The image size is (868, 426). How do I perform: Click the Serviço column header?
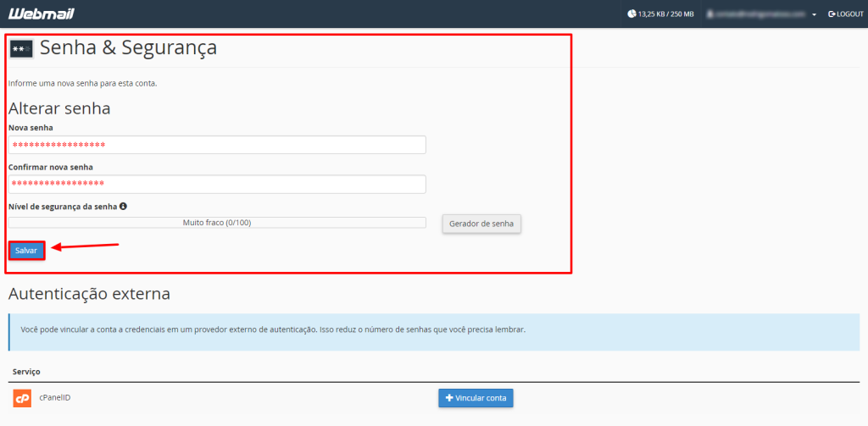[26, 371]
